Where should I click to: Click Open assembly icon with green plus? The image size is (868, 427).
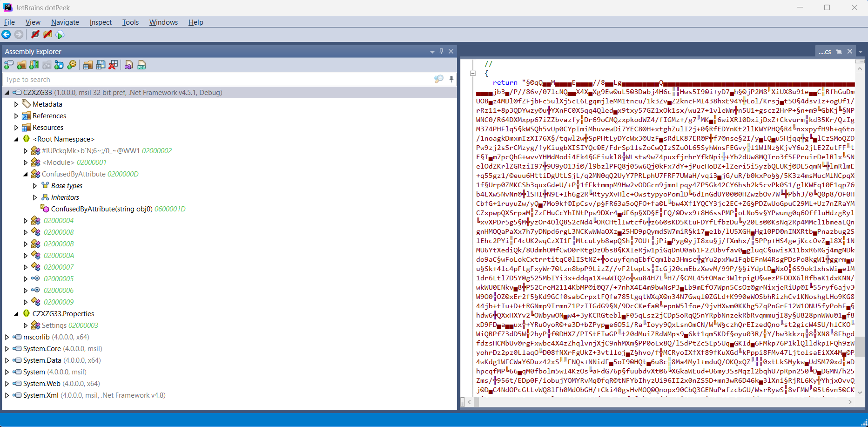click(x=9, y=65)
